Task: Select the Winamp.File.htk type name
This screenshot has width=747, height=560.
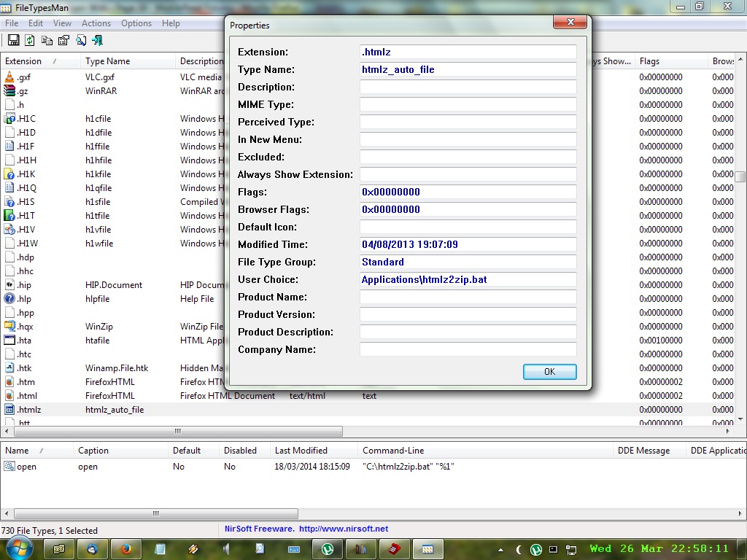Action: [x=117, y=367]
